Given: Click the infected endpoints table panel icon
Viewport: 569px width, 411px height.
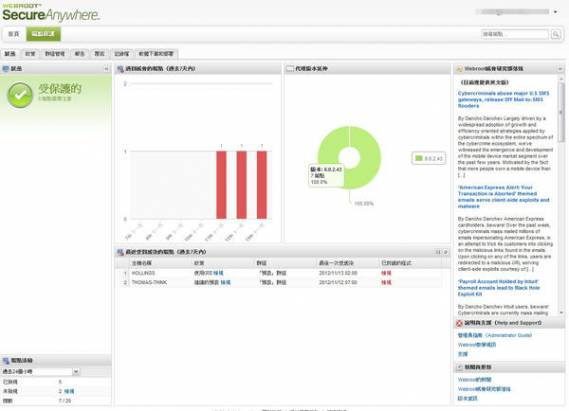Looking at the screenshot, I should click(x=120, y=252).
